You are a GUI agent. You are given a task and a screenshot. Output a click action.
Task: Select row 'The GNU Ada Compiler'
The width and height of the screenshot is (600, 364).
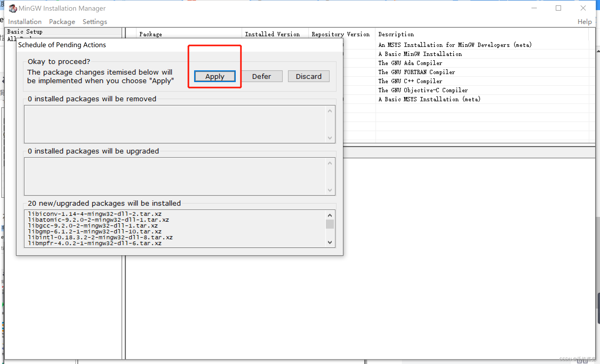click(410, 63)
